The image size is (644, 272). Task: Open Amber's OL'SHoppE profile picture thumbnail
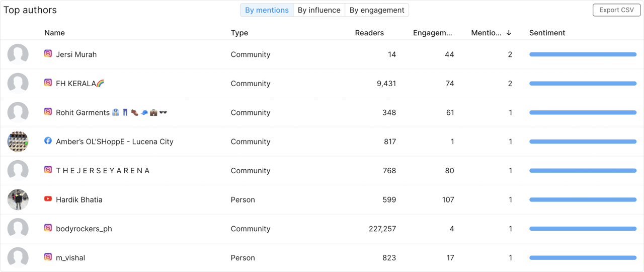click(x=18, y=142)
